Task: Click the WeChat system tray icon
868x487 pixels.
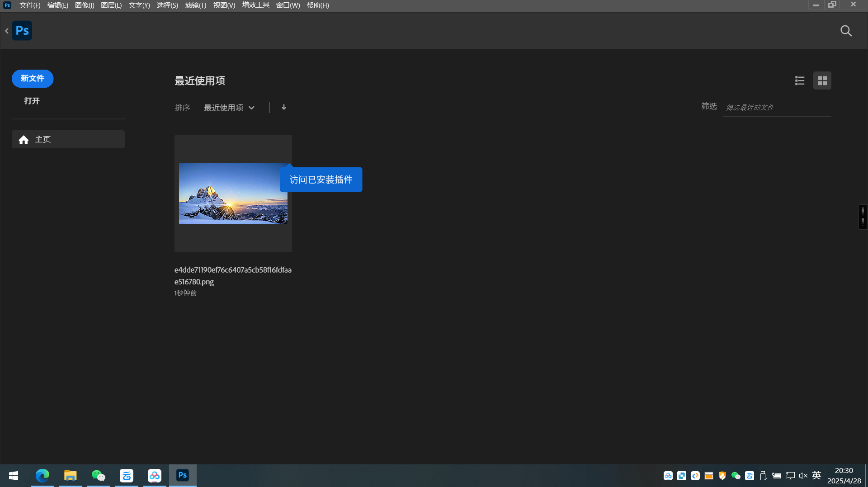Action: 736,476
